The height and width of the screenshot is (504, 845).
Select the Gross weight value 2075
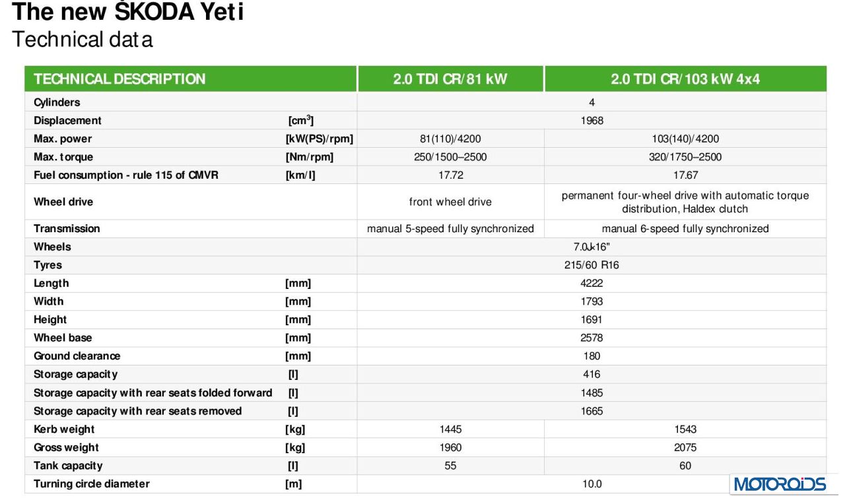point(685,447)
